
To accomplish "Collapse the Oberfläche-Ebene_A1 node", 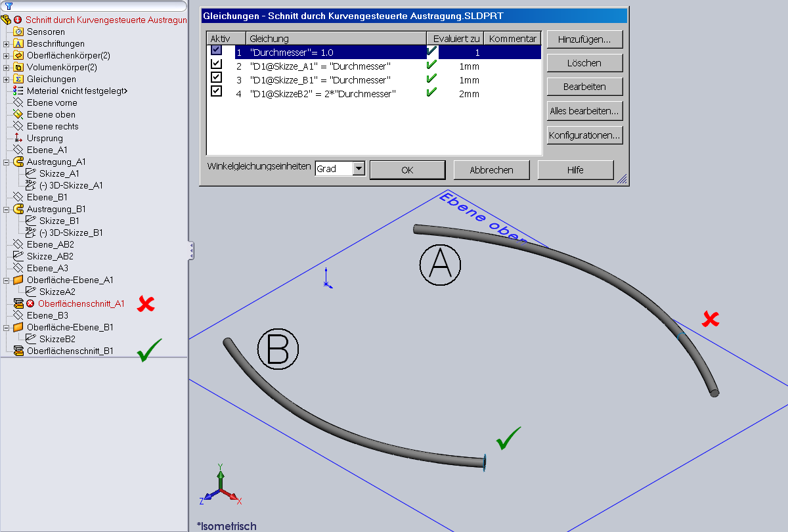I will 7,280.
